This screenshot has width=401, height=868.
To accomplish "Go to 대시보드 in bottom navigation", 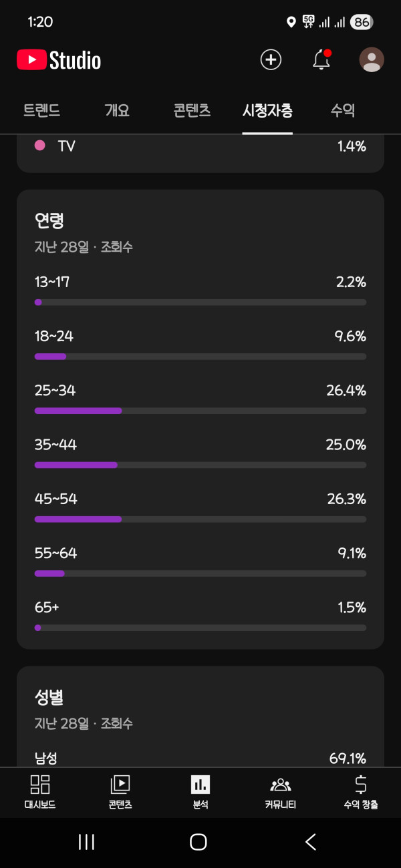I will (40, 792).
